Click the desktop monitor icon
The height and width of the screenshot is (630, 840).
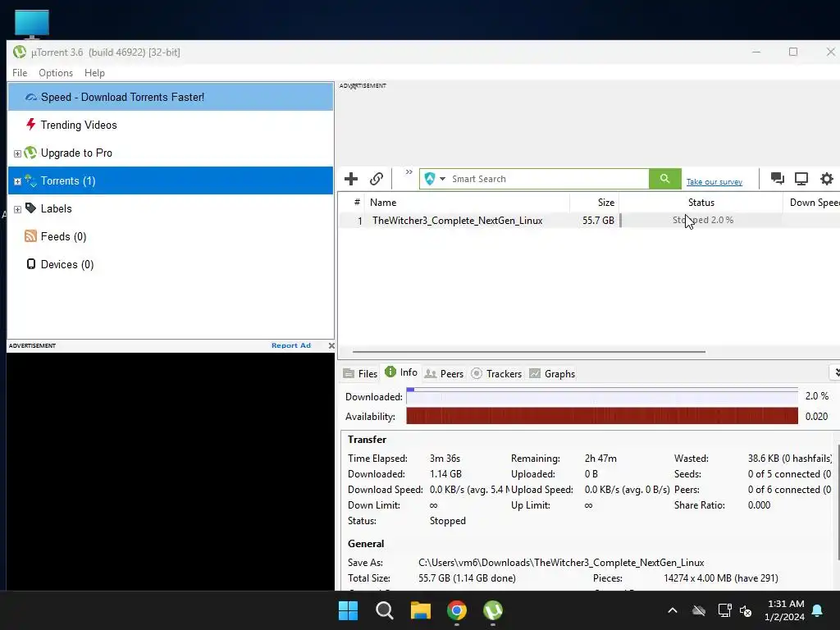click(x=32, y=24)
